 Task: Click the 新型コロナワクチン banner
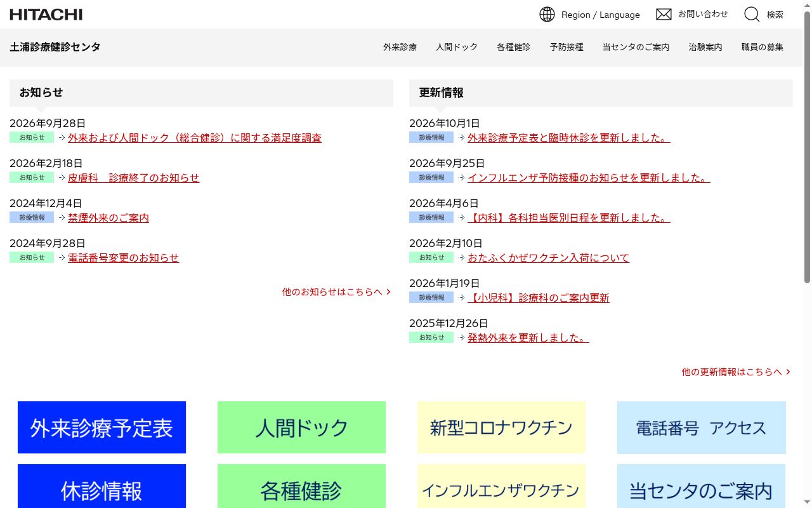click(501, 427)
